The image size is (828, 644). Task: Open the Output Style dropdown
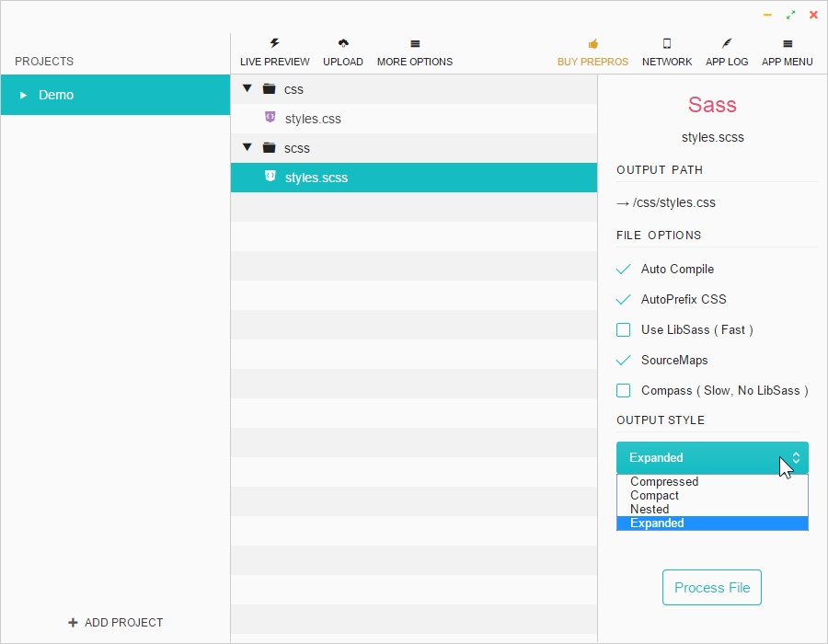coord(712,457)
